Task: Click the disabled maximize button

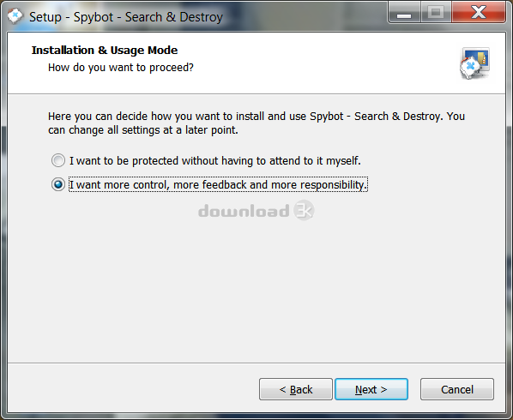Action: [436, 13]
